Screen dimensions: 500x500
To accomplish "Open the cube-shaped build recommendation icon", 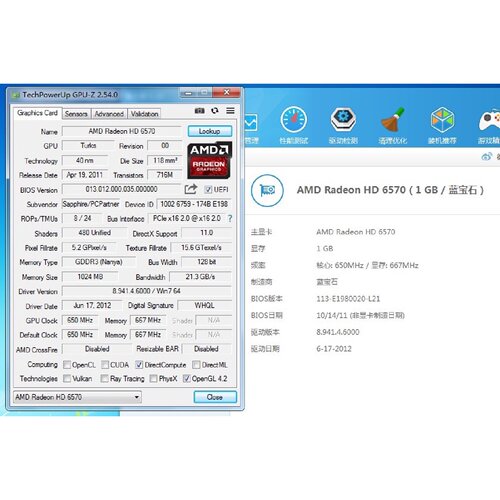I will pos(442,119).
